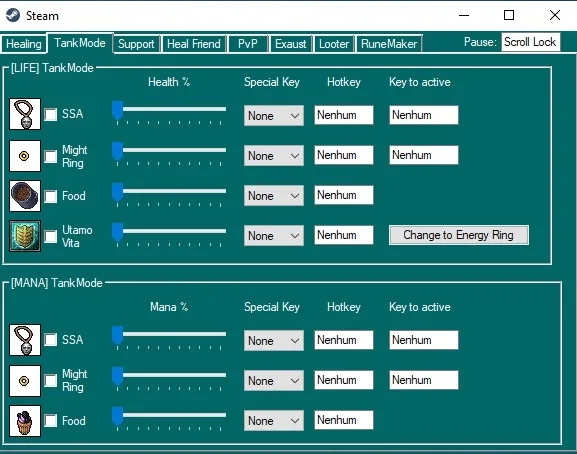Minimize the Steam window
The image size is (577, 454).
(464, 15)
